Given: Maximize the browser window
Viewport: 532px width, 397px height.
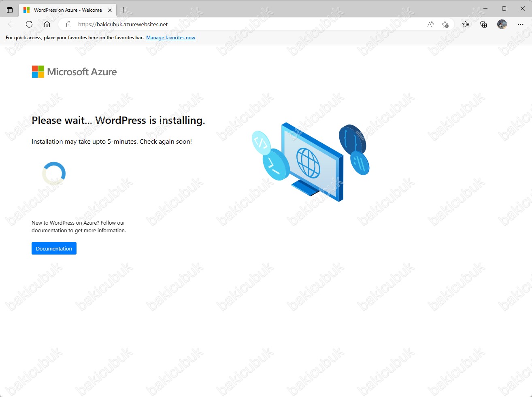Looking at the screenshot, I should pyautogui.click(x=504, y=8).
